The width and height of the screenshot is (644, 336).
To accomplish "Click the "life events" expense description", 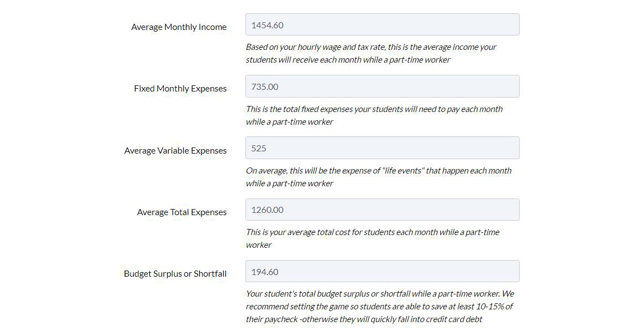I will pyautogui.click(x=379, y=177).
